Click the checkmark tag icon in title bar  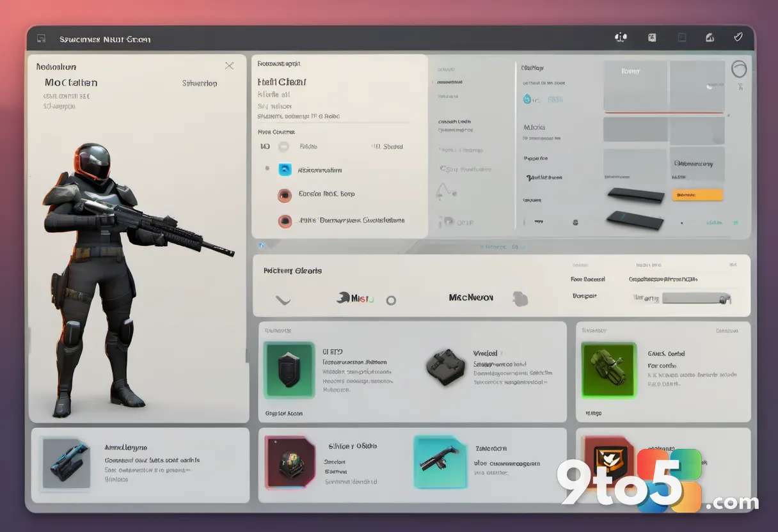(738, 37)
